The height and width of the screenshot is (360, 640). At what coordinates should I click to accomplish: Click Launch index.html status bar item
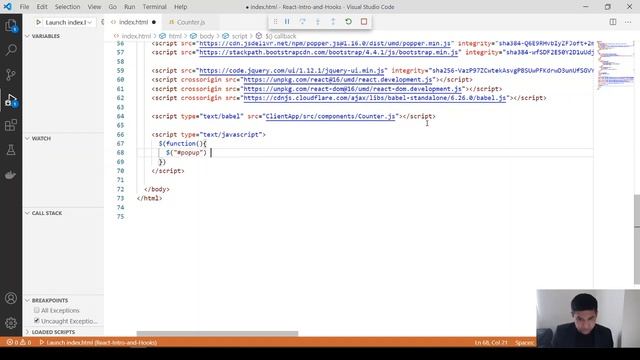point(98,342)
